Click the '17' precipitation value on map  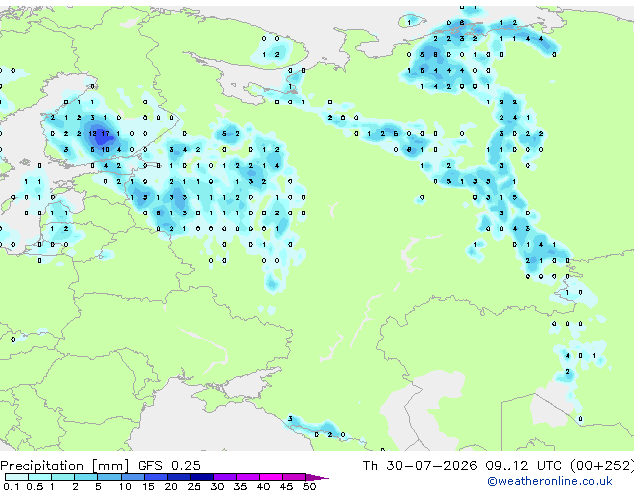106,133
